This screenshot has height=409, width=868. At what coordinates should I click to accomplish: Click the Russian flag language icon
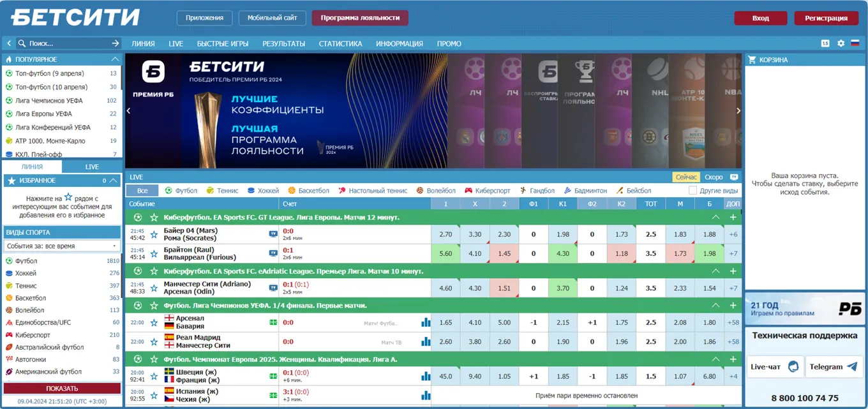pos(854,43)
